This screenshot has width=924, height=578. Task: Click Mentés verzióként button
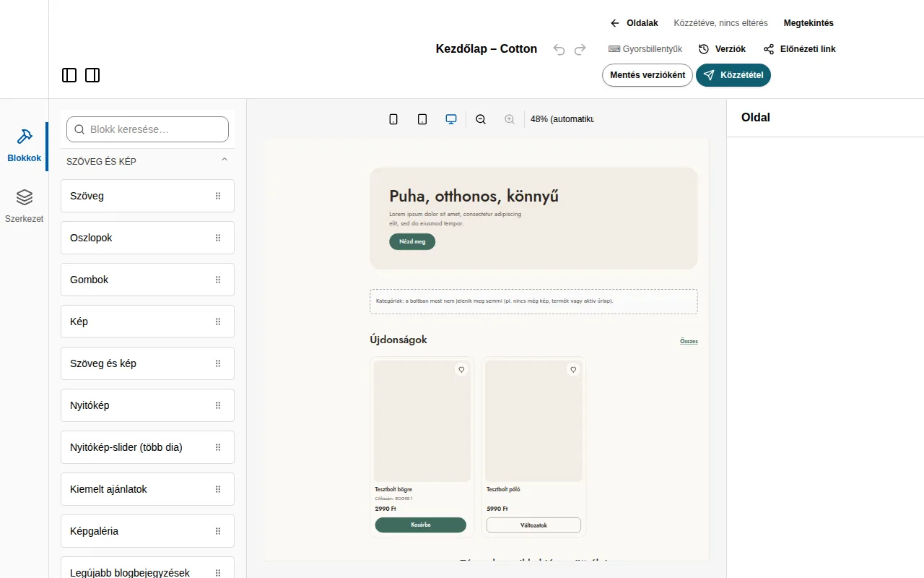pos(648,75)
